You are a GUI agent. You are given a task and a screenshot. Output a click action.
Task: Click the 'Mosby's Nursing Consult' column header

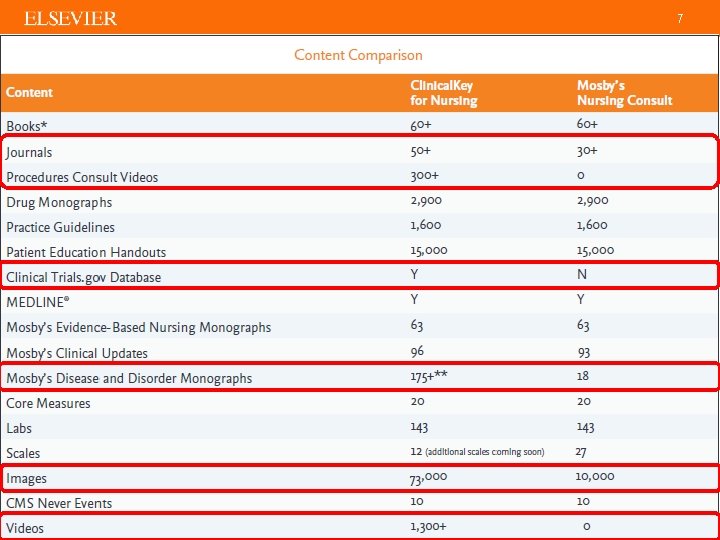[x=624, y=93]
